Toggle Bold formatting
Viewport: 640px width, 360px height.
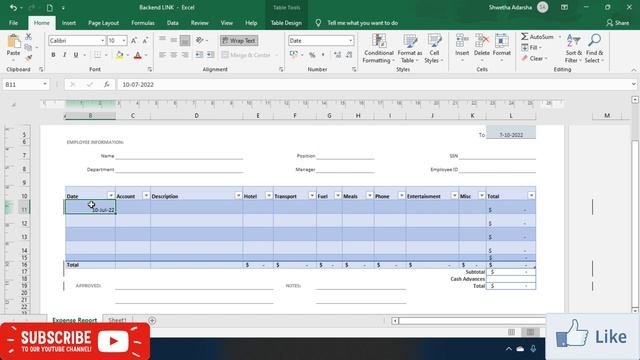point(53,55)
